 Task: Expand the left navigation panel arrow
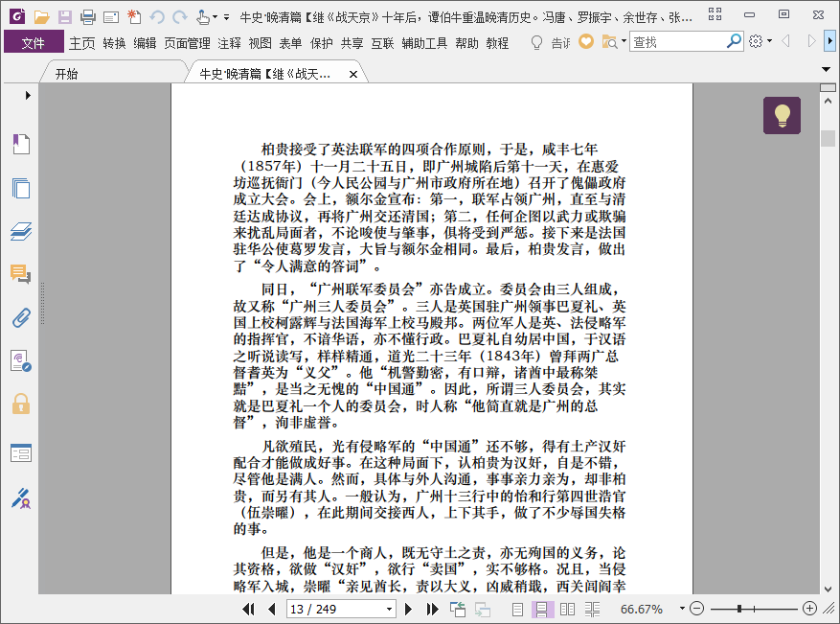[x=28, y=96]
